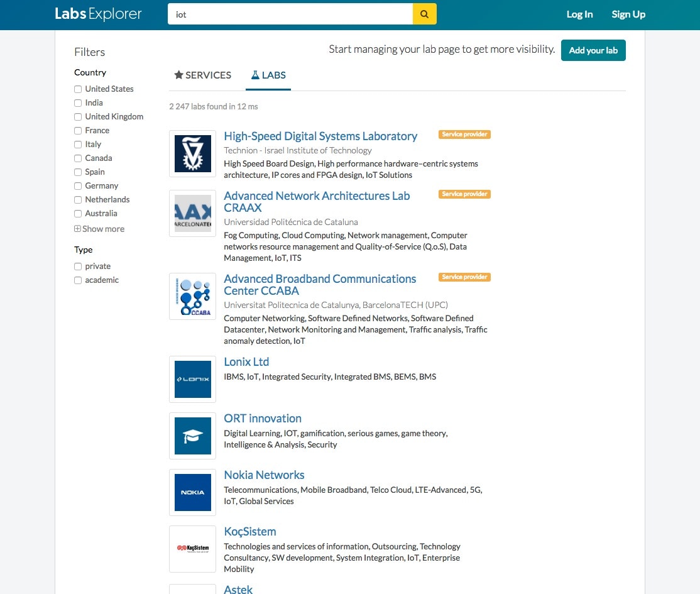This screenshot has width=700, height=594.
Task: Click the Nokia logo
Action: 192,492
